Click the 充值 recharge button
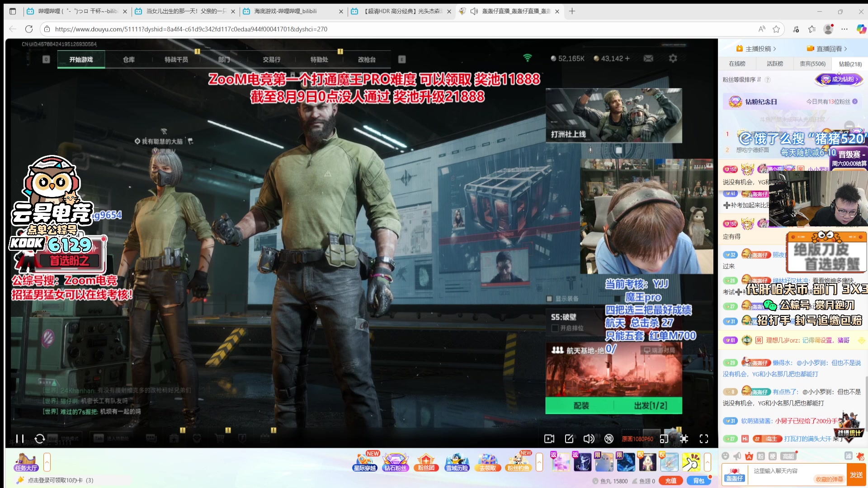The width and height of the screenshot is (868, 488). point(671,481)
